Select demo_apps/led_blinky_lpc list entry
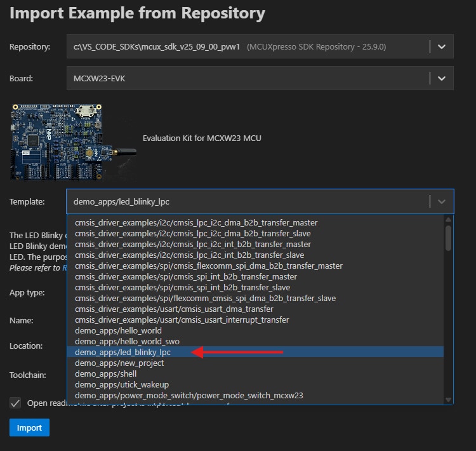This screenshot has height=451, width=476. pos(122,352)
